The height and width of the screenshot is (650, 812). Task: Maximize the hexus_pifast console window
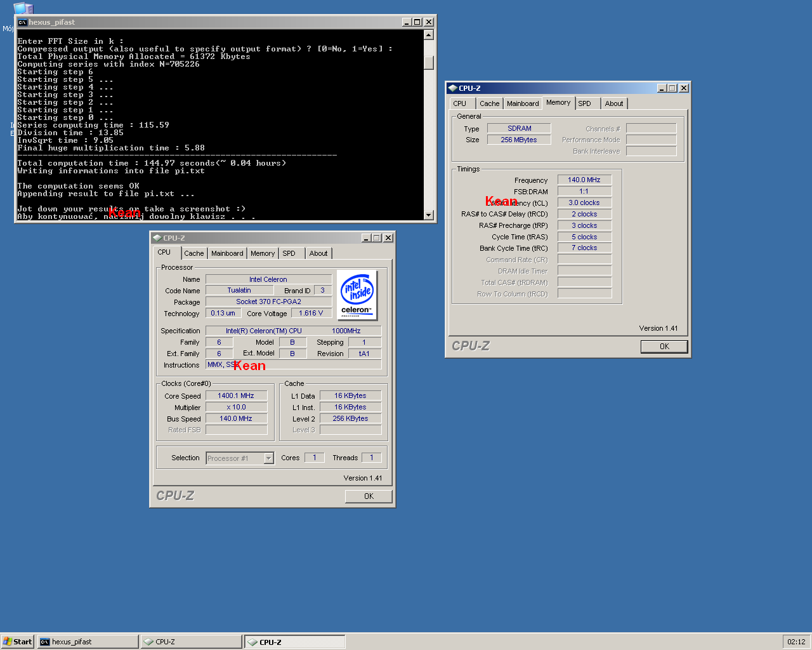tap(417, 22)
